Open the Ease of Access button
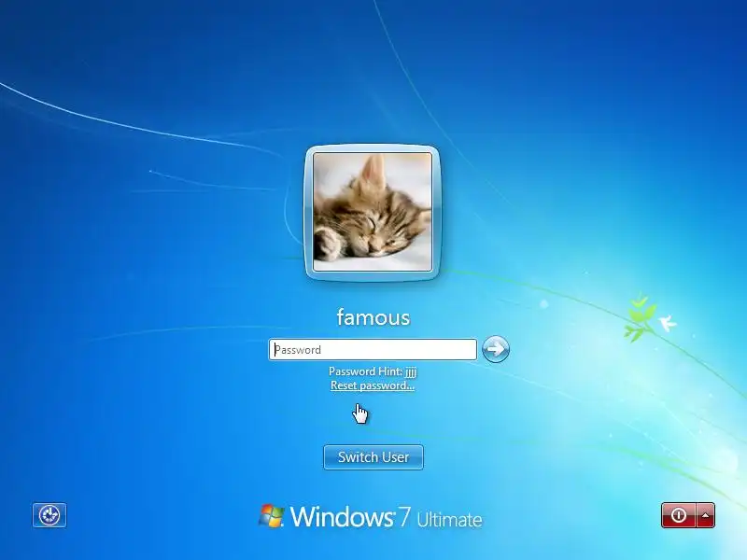The image size is (747, 560). pos(49,515)
